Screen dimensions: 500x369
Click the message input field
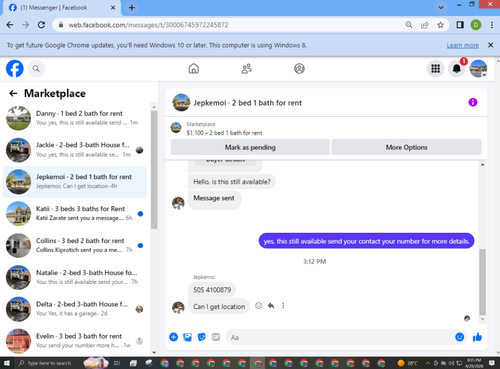point(340,337)
